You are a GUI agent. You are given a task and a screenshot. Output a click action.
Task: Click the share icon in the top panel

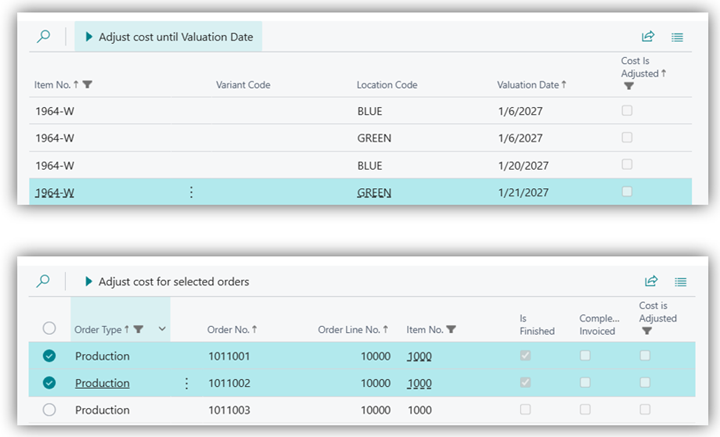coord(648,37)
